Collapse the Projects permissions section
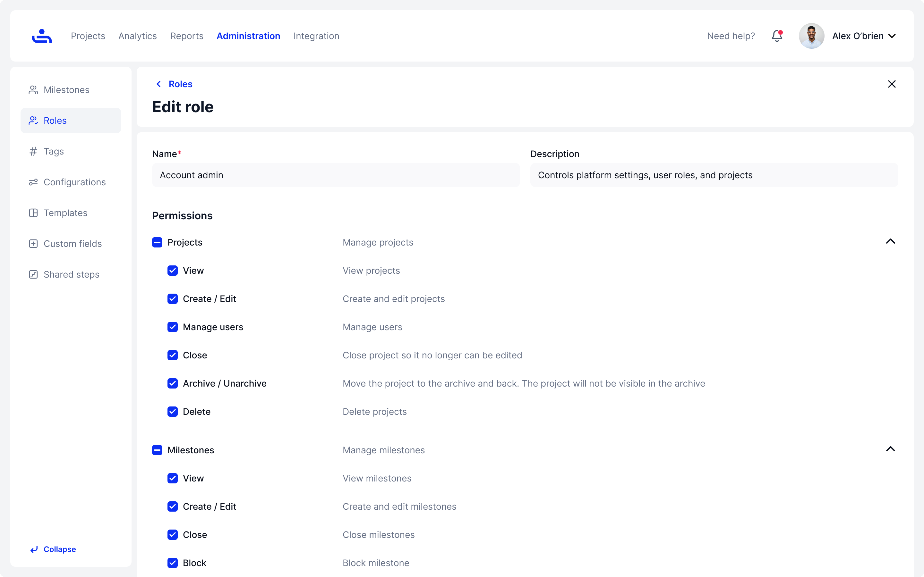This screenshot has height=577, width=924. 890,242
